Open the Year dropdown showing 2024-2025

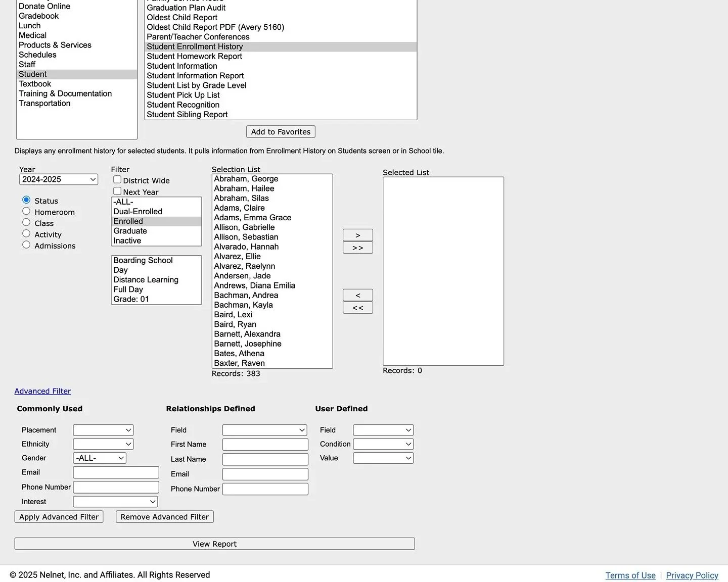tap(58, 179)
